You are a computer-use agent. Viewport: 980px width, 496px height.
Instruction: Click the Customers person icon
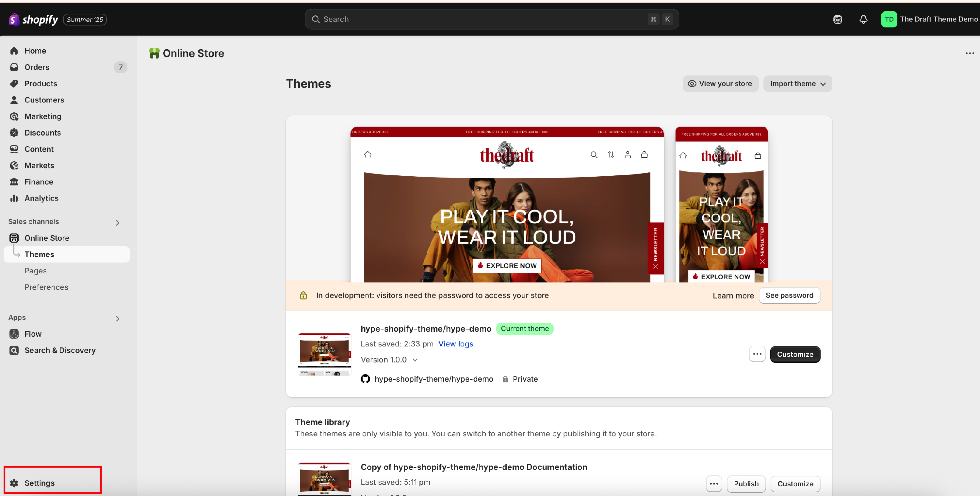click(x=14, y=100)
